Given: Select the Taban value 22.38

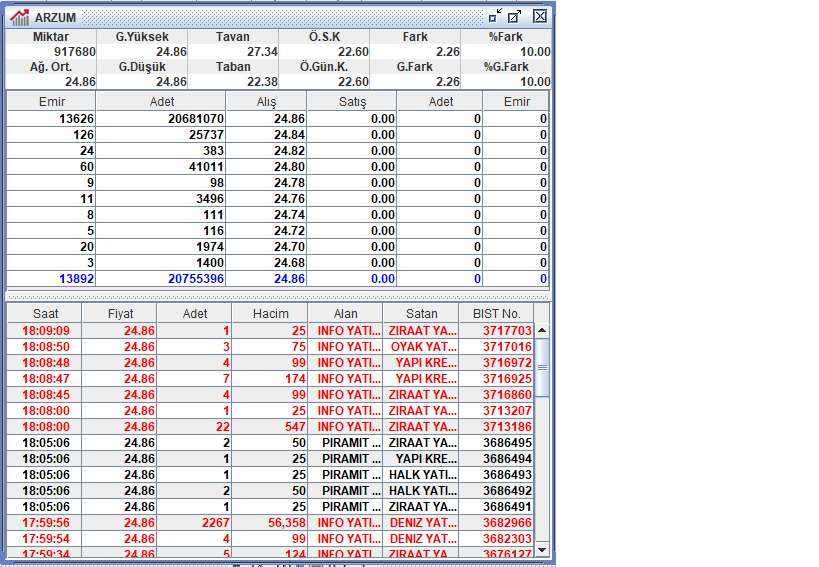Looking at the screenshot, I should coord(262,82).
